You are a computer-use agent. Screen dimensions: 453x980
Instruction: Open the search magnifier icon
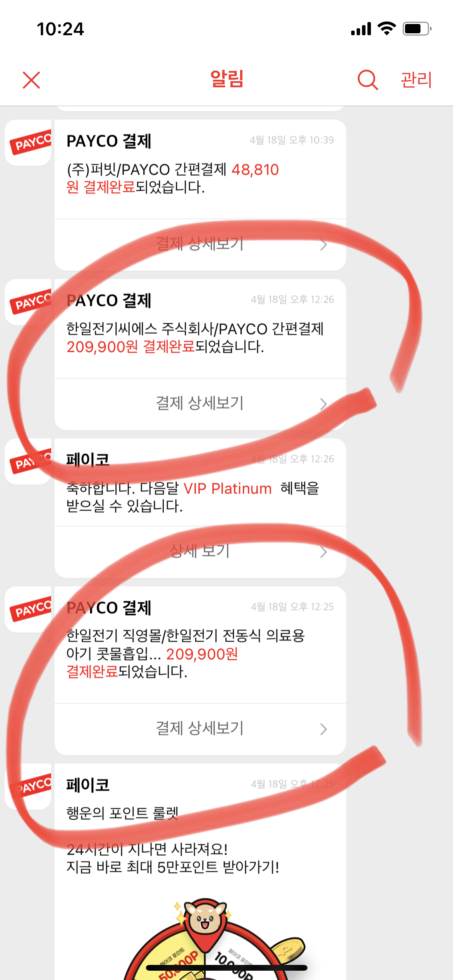(367, 80)
